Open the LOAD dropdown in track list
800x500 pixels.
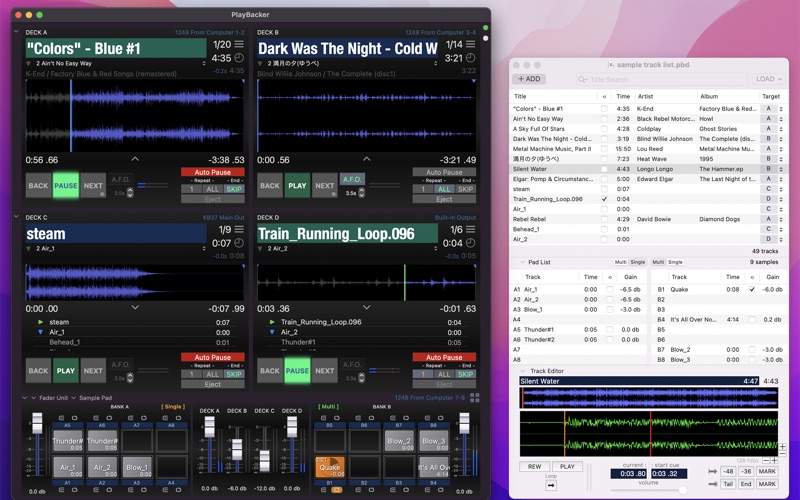point(768,79)
